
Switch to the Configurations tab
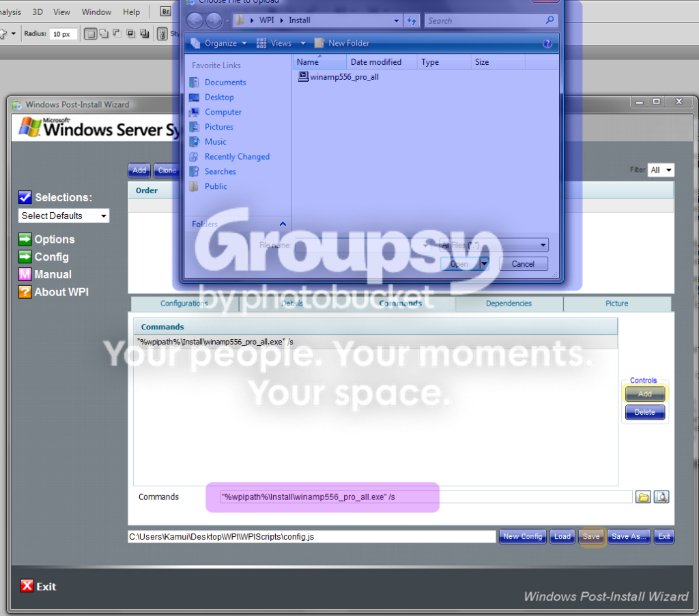pos(184,304)
